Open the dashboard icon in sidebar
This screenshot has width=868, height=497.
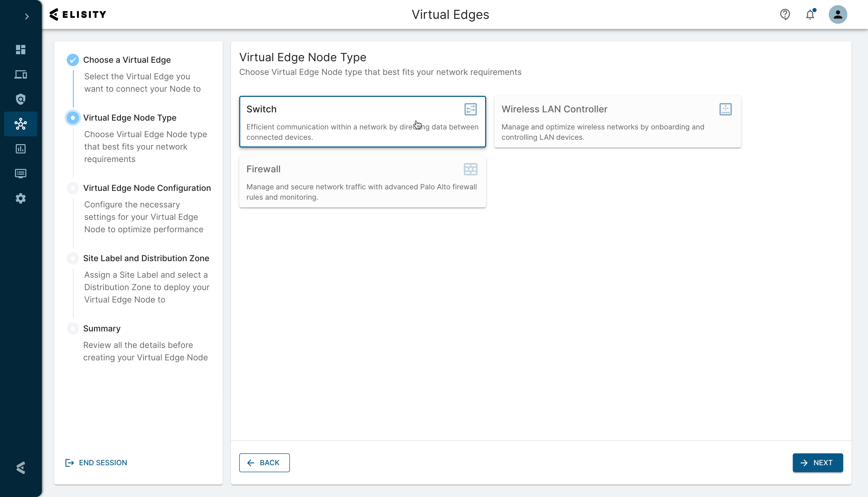coord(20,50)
